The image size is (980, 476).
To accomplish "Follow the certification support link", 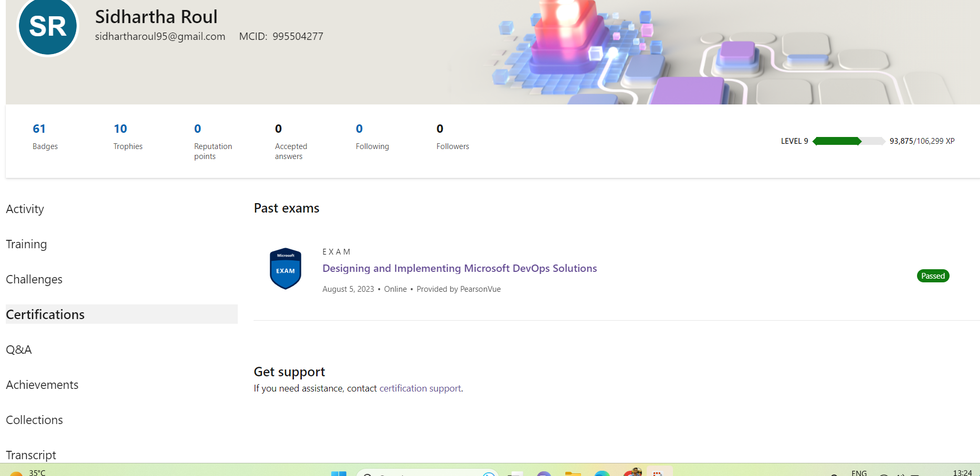I will coord(420,388).
